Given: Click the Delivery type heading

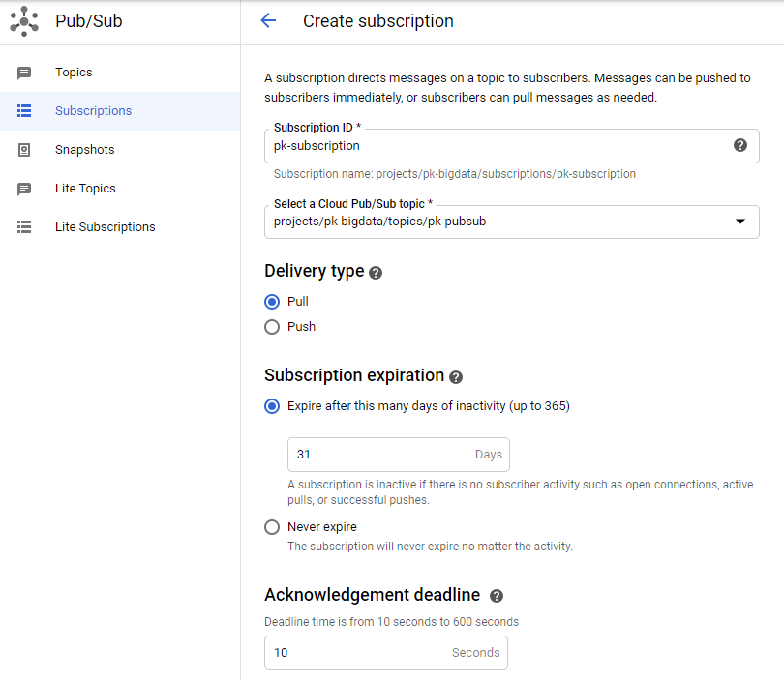Looking at the screenshot, I should (314, 271).
